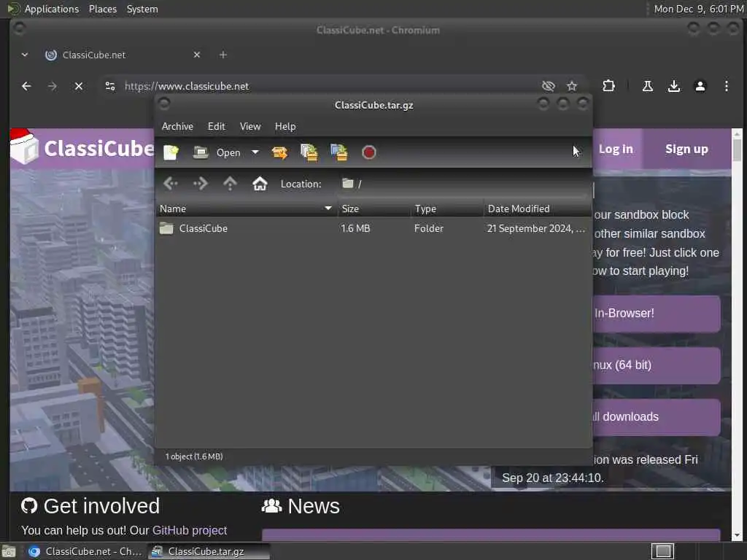Click archive manager window menu button

coord(164,104)
